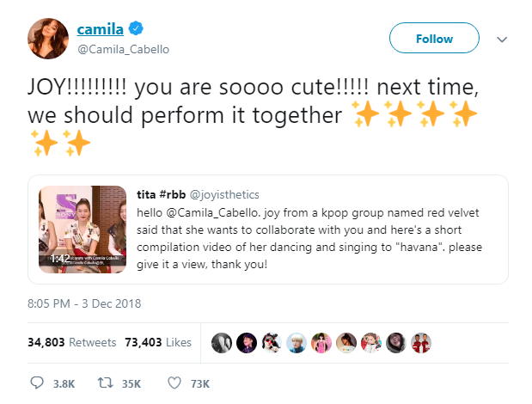The width and height of the screenshot is (532, 404).
Task: Follow the camila account
Action: pyautogui.click(x=433, y=39)
